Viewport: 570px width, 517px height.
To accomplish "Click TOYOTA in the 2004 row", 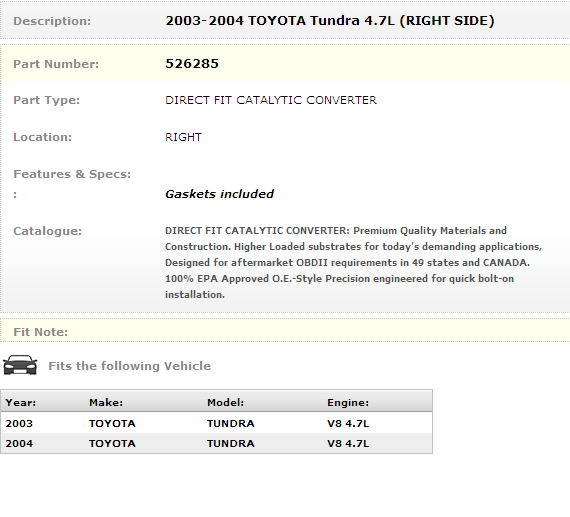I will coord(112,444).
